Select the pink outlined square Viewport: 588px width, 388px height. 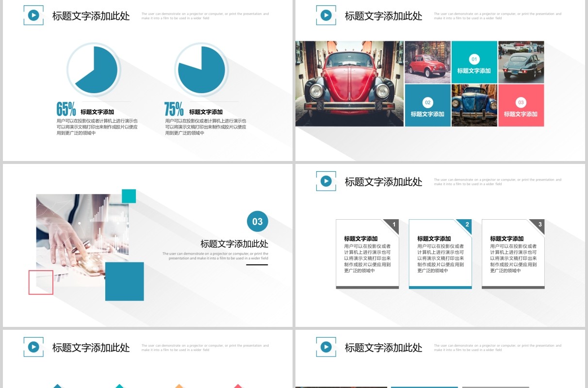tap(41, 282)
